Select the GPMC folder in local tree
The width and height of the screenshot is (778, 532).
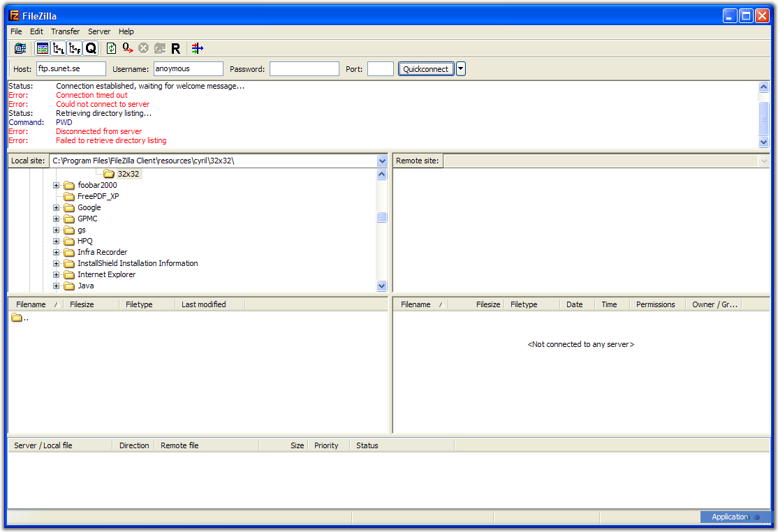(88, 219)
